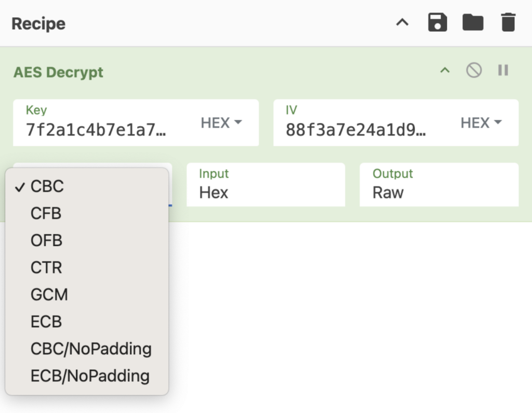This screenshot has height=413, width=532.
Task: Pick CTR mode in the dropdown
Action: click(x=46, y=267)
